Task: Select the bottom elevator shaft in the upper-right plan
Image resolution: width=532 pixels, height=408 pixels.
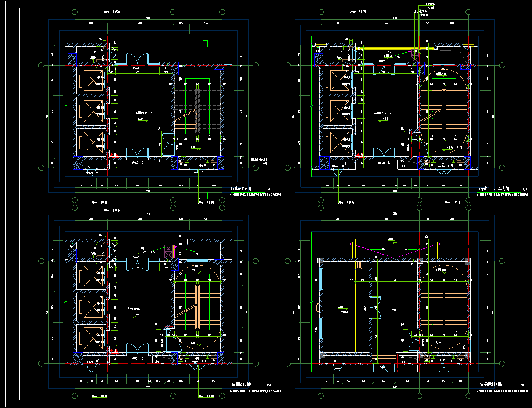Action: tap(338, 142)
